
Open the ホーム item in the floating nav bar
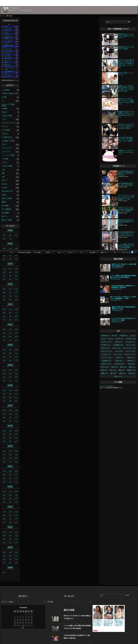(12, 252)
